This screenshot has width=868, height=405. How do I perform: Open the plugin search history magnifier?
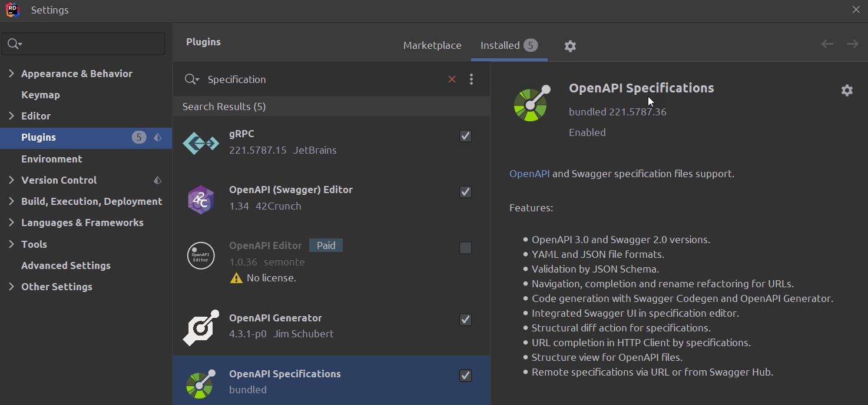pos(191,79)
